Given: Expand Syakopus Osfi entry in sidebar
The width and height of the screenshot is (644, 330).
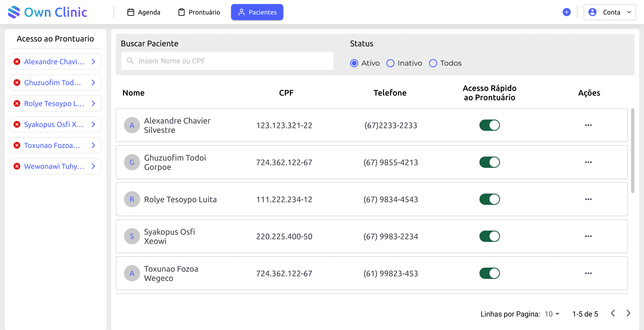Looking at the screenshot, I should coord(93,124).
